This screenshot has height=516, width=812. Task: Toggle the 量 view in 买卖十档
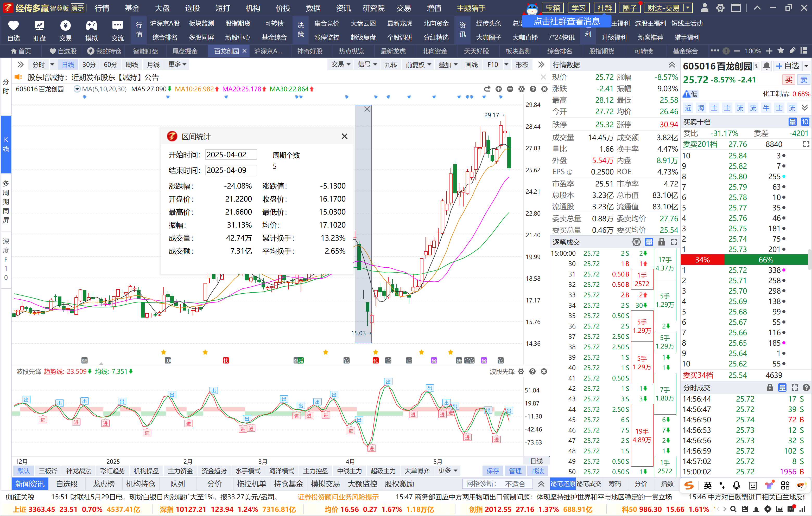tap(792, 122)
